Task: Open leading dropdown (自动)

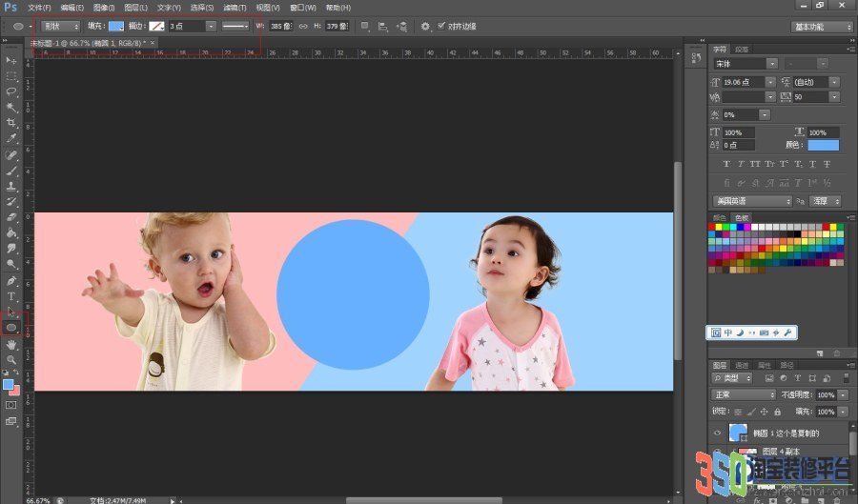Action: pyautogui.click(x=834, y=83)
